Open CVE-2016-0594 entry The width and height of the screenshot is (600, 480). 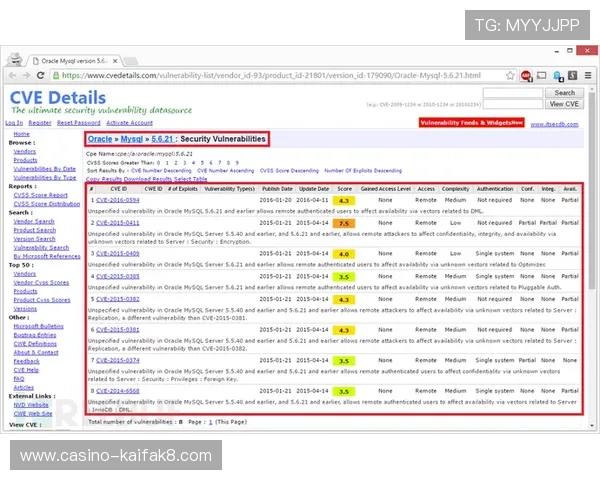[x=118, y=200]
